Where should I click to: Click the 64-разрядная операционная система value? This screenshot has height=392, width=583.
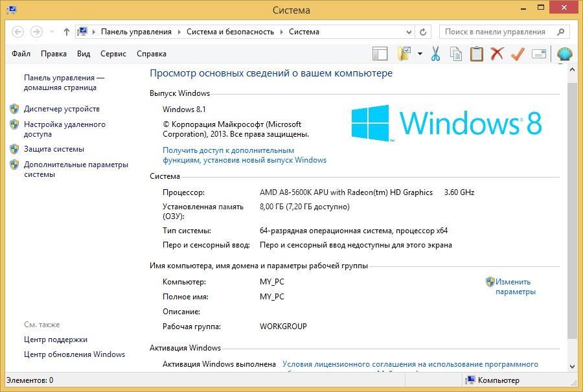coord(354,231)
